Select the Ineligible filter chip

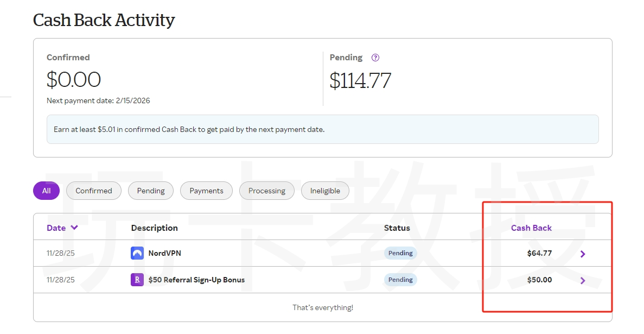[x=325, y=191]
